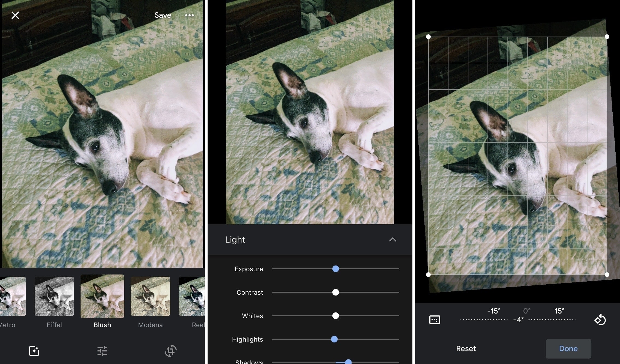Click the bottom-left crop corner handle
The height and width of the screenshot is (364, 620).
pyautogui.click(x=428, y=275)
